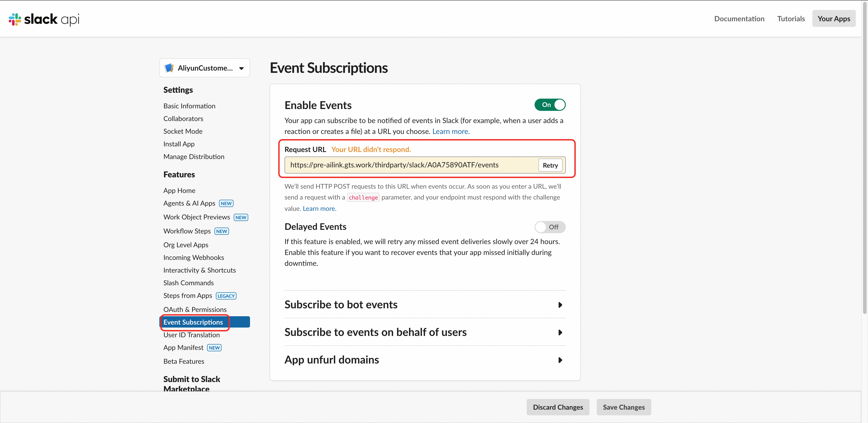Go to Your Apps
This screenshot has width=868, height=423.
[x=834, y=19]
